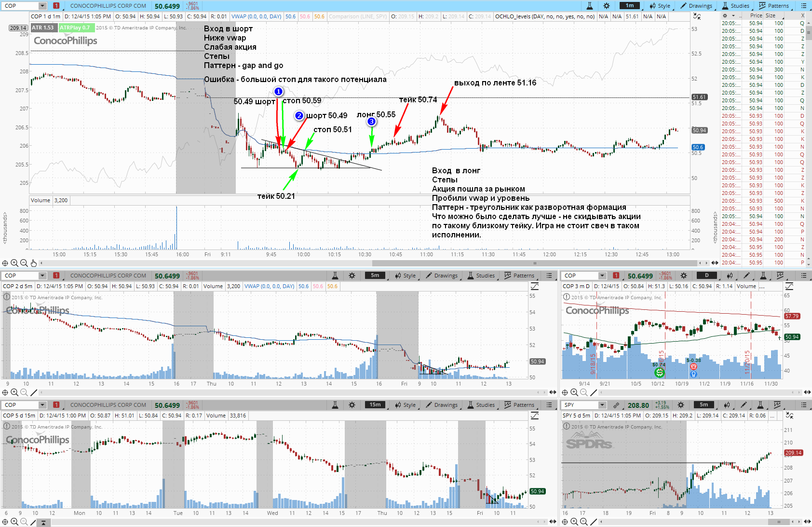Zoom in with magnifier under SPY chart

tap(574, 522)
